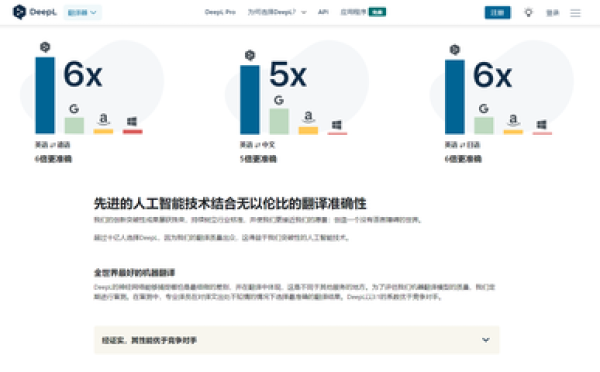Expand the 经证实，其性能优于竞争对手 accordion
Viewport: 600px width, 372px height.
tap(297, 340)
